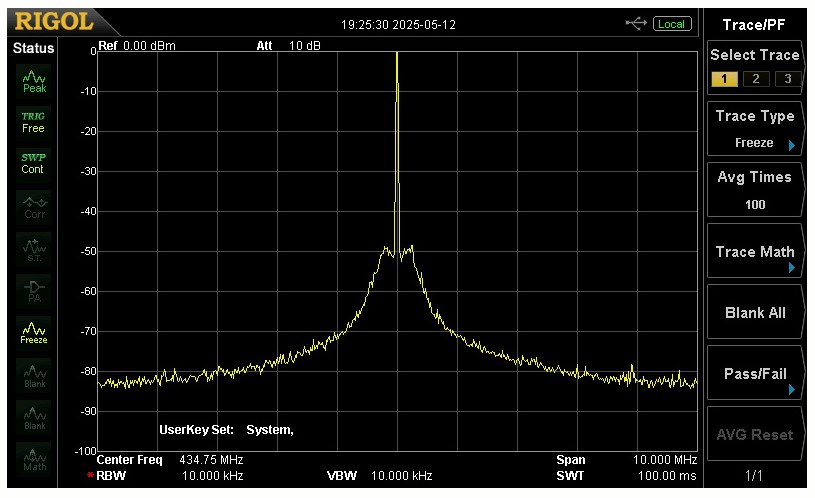Click the TRIG Free status icon
This screenshot has width=815, height=498.
pyautogui.click(x=34, y=122)
